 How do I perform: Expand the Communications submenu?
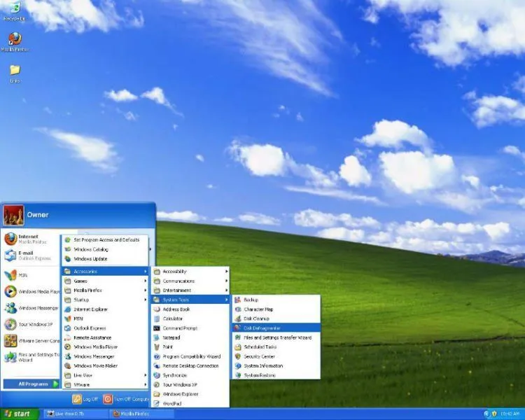[190, 281]
